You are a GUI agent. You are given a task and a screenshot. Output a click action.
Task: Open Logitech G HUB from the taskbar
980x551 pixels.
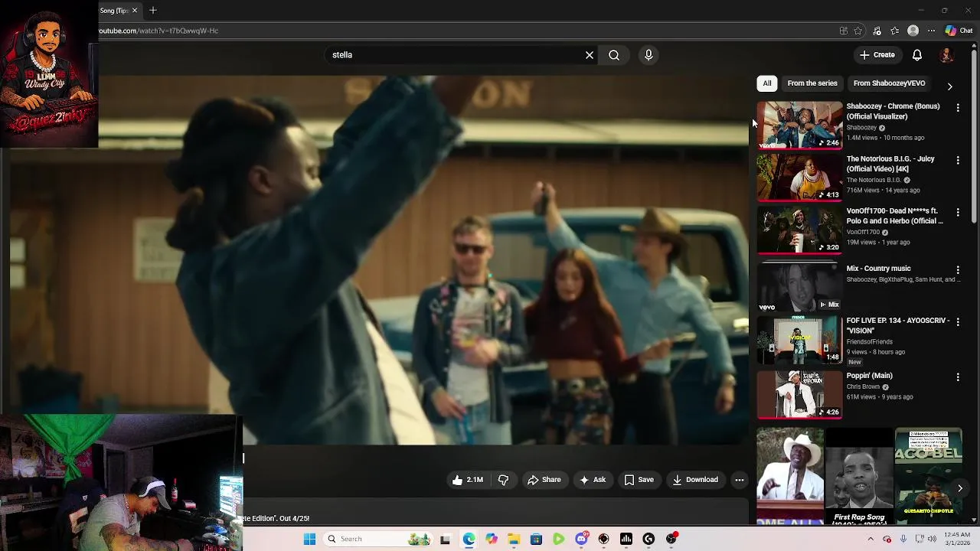point(648,539)
